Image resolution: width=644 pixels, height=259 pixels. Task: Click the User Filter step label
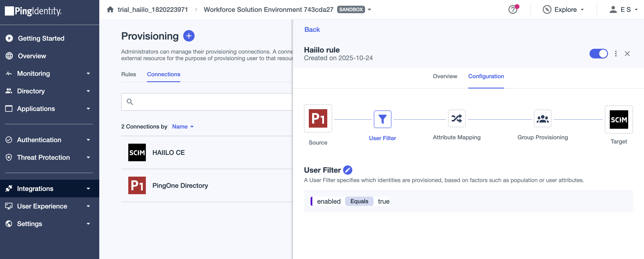(x=382, y=138)
